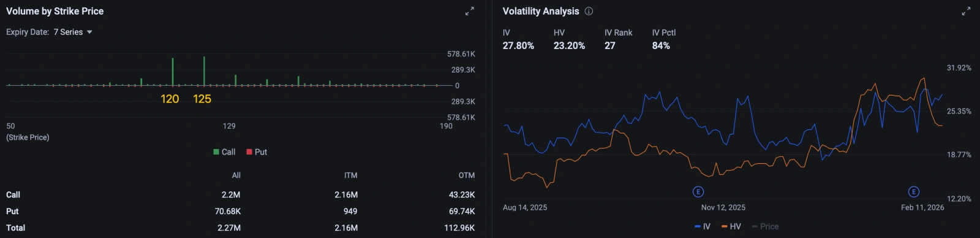
Task: Click the earnings marker near Nov 12, 2025
Action: pyautogui.click(x=698, y=192)
